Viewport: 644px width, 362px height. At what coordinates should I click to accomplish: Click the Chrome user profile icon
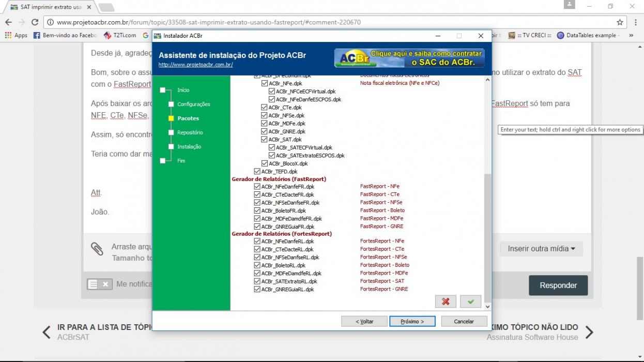[x=570, y=5]
